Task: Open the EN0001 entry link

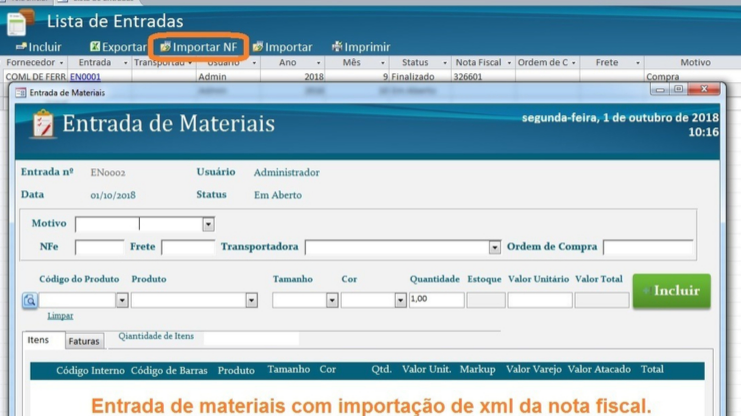Action: [x=85, y=77]
